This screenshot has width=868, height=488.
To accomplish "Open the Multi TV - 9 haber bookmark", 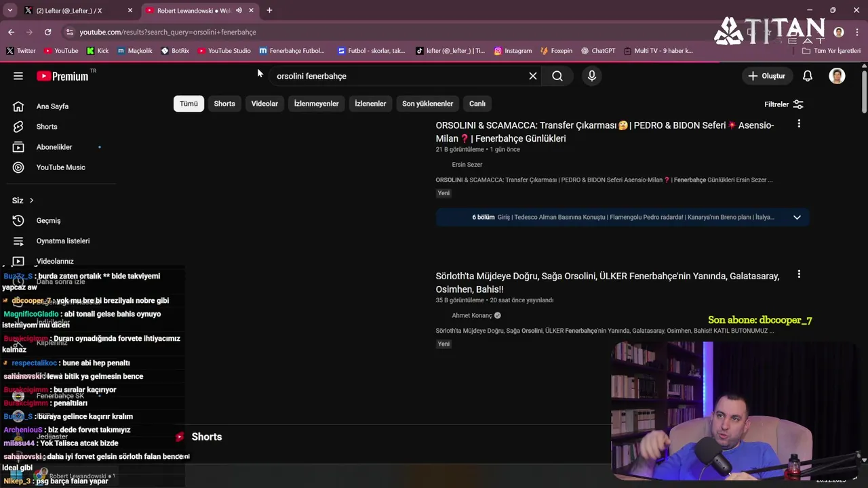I will pos(658,51).
